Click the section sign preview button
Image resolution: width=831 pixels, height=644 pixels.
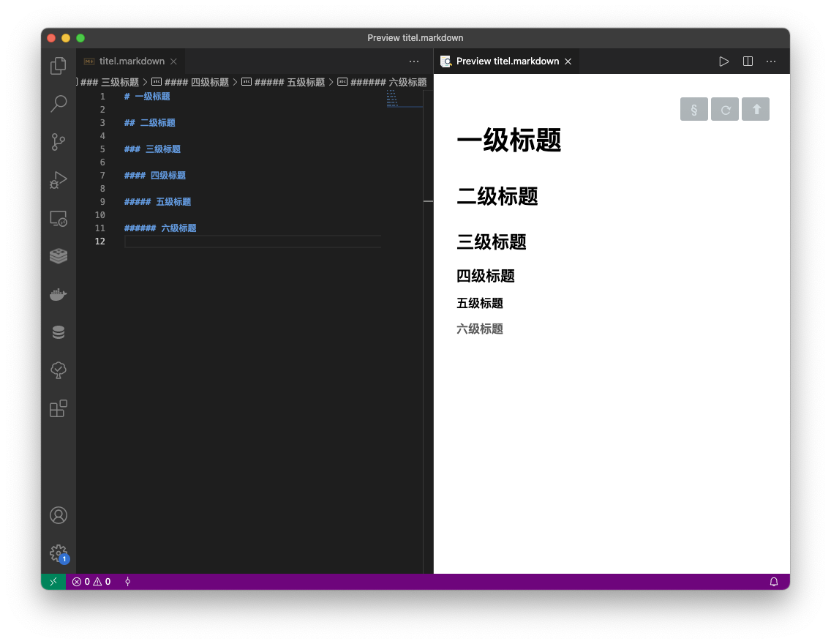coord(694,109)
